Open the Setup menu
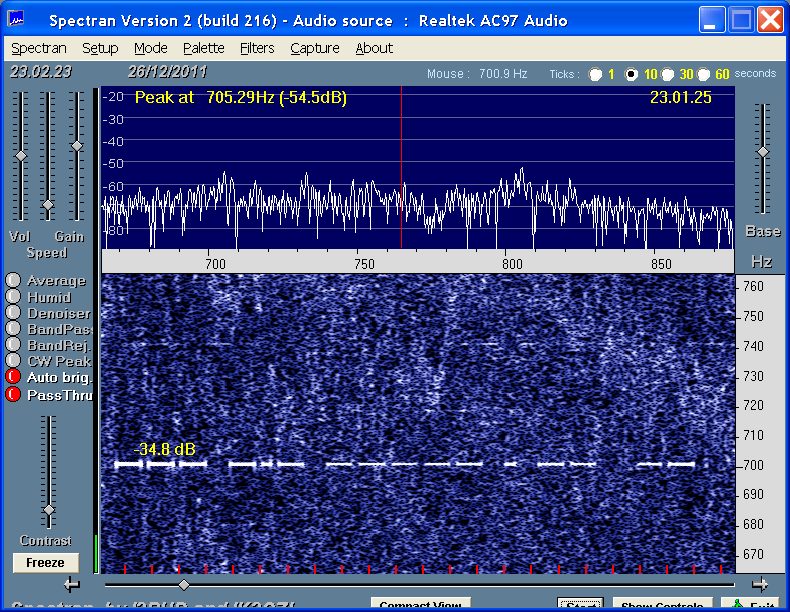Viewport: 790px width, 612px height. pos(99,48)
